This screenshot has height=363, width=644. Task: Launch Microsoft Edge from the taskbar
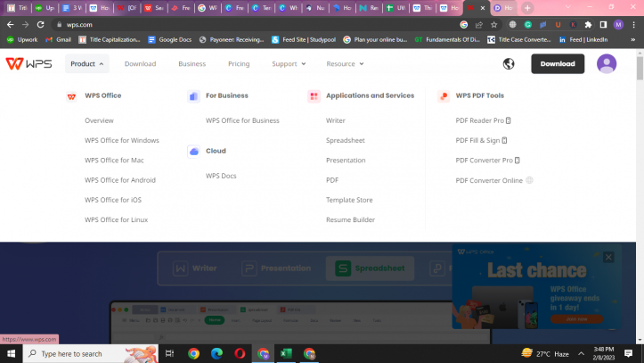216,353
